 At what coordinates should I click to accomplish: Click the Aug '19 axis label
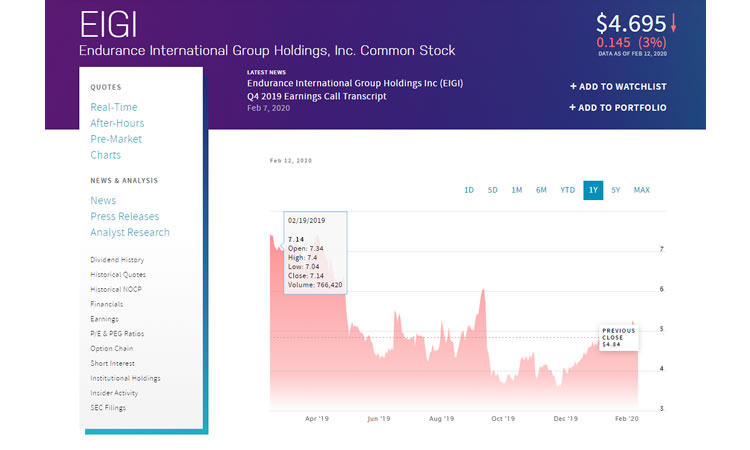point(441,418)
